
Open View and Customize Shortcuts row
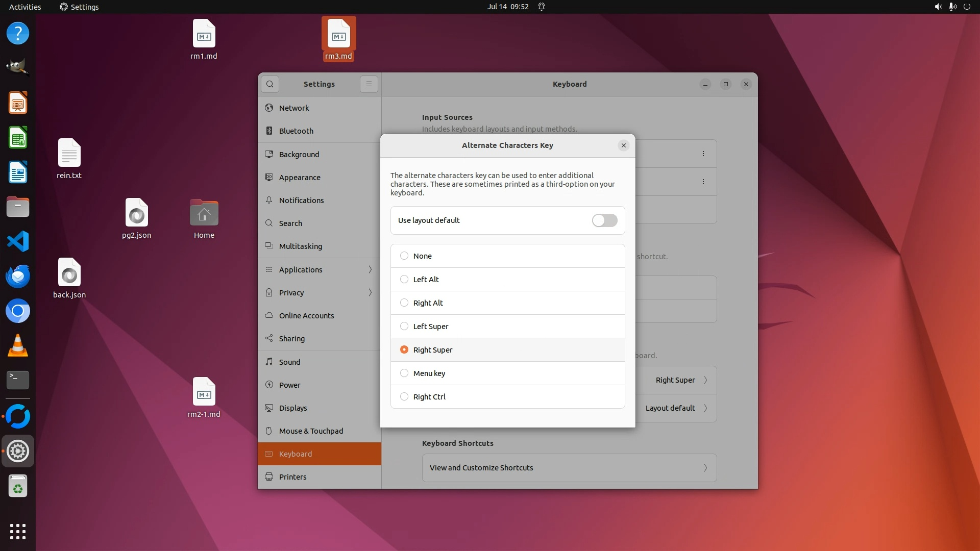coord(569,468)
